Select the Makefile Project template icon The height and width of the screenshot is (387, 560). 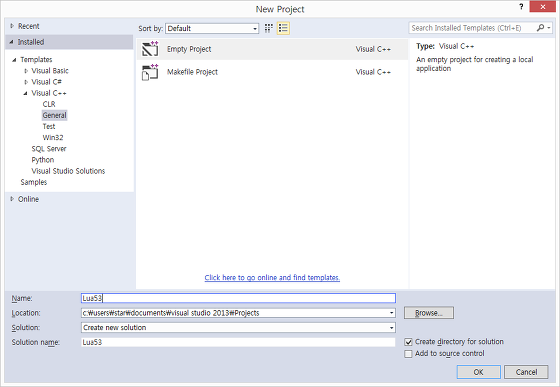pos(150,72)
